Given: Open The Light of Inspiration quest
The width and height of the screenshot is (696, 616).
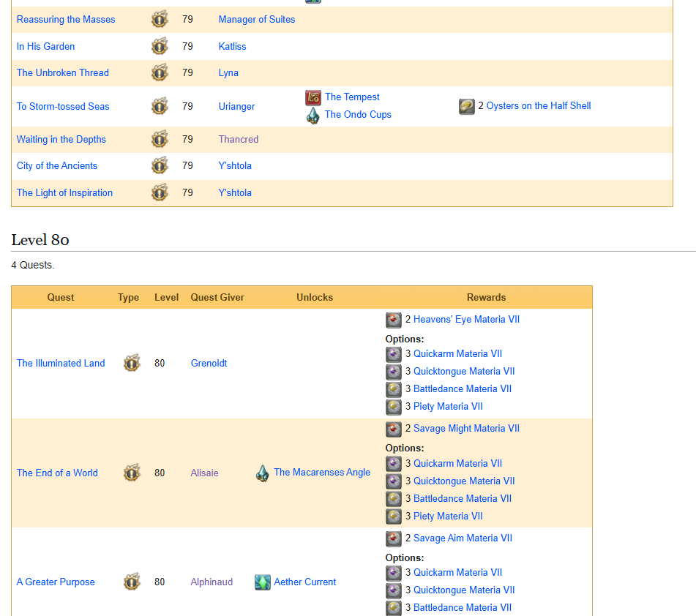Looking at the screenshot, I should [65, 192].
